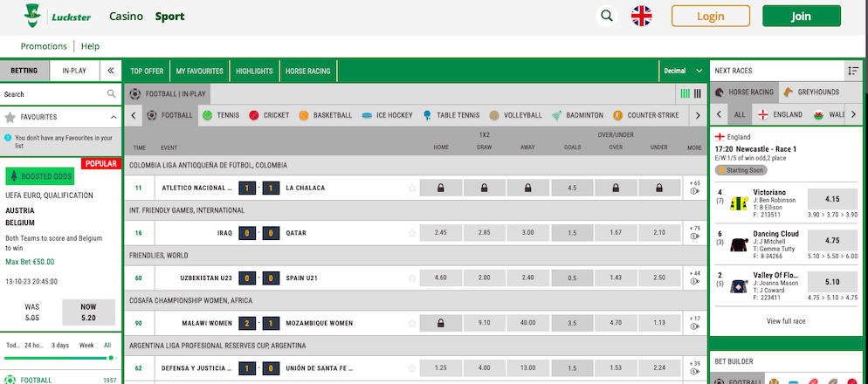Collapse the Favourites section chevron
Screen dimensions: 868x384
click(114, 117)
